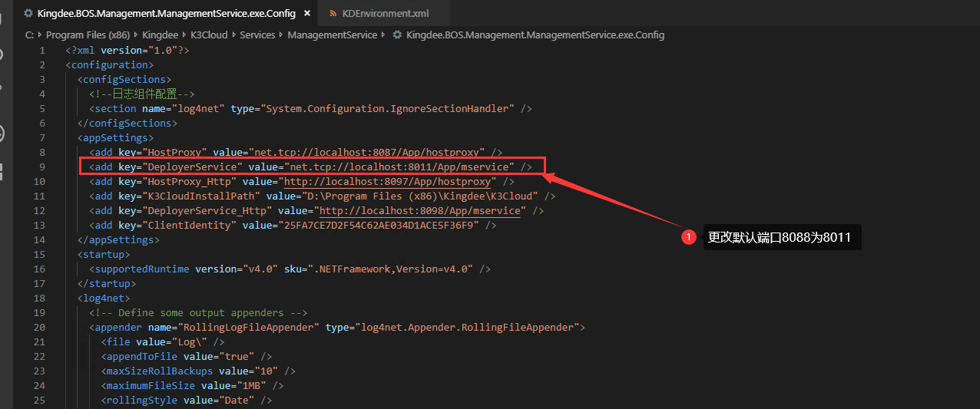The height and width of the screenshot is (409, 980).
Task: Click the gear icon on the Config tab
Action: click(28, 13)
